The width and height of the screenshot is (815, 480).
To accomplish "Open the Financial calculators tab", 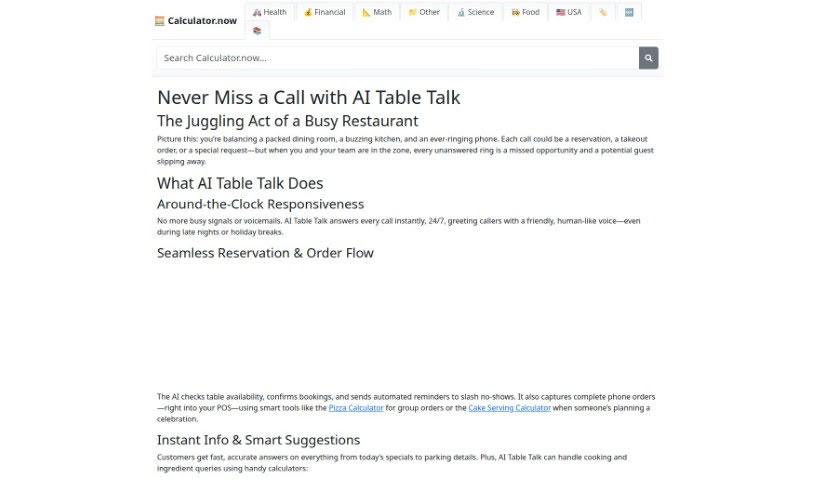I will pyautogui.click(x=325, y=12).
